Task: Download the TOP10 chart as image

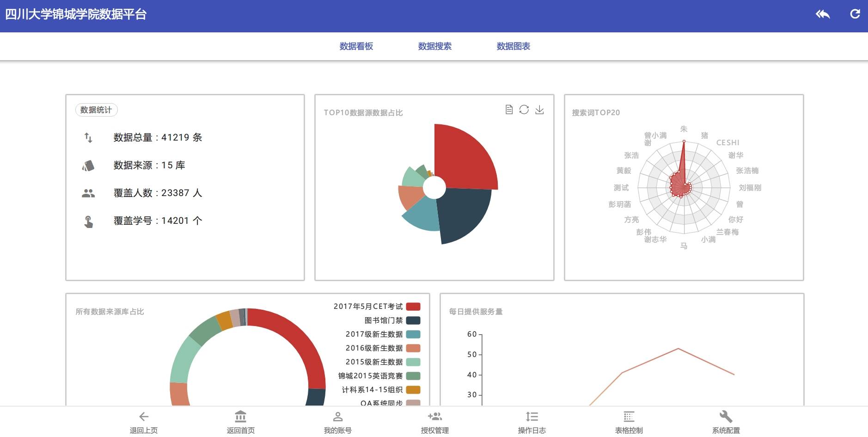Action: pos(539,110)
